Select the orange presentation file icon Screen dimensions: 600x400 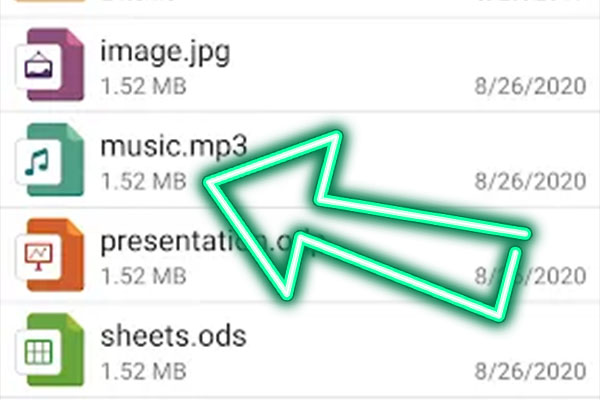[x=49, y=255]
